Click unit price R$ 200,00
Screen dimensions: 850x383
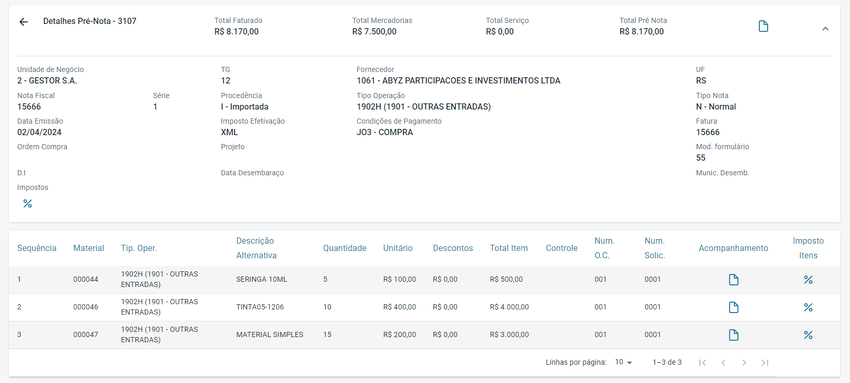click(x=400, y=335)
